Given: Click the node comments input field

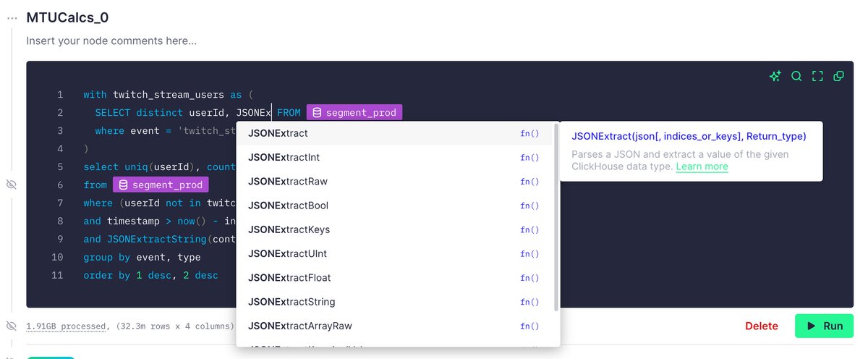Looking at the screenshot, I should (111, 41).
